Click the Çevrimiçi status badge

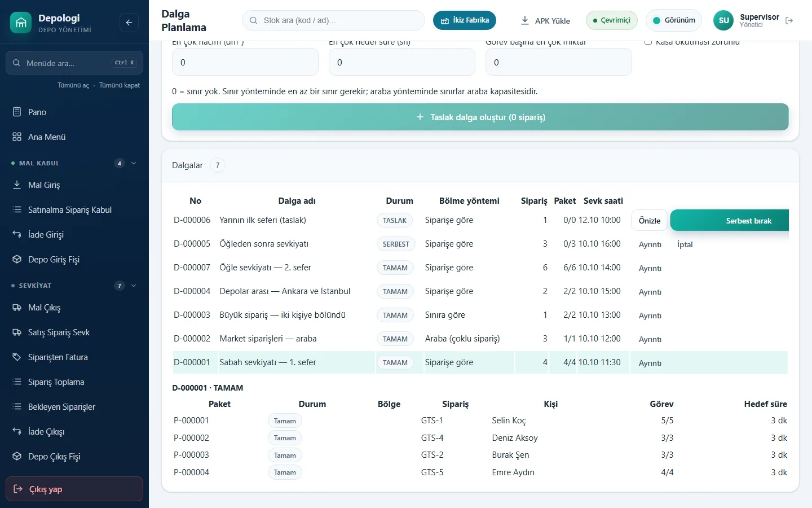coord(612,20)
